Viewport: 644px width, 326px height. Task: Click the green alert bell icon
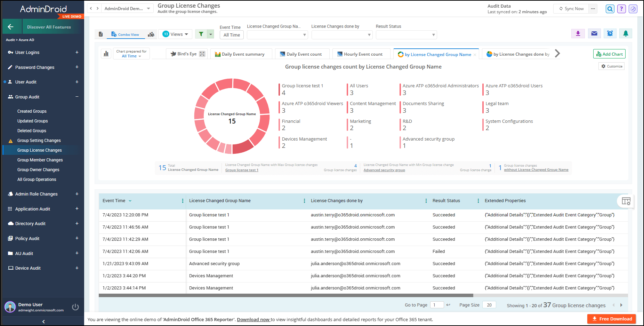click(626, 33)
